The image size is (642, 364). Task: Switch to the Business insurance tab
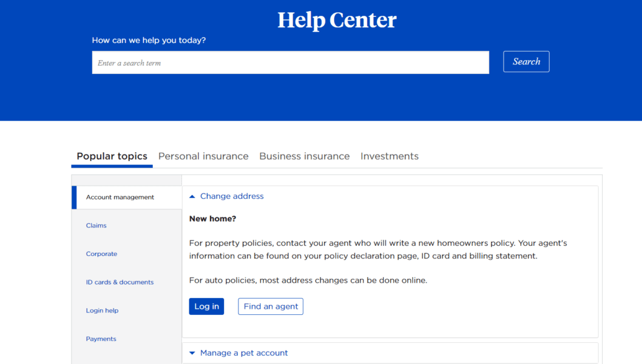click(x=304, y=156)
